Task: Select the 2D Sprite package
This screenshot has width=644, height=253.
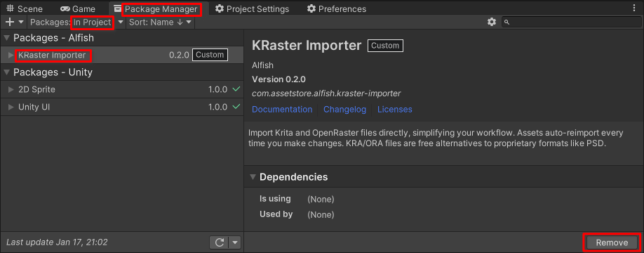Action: 122,89
